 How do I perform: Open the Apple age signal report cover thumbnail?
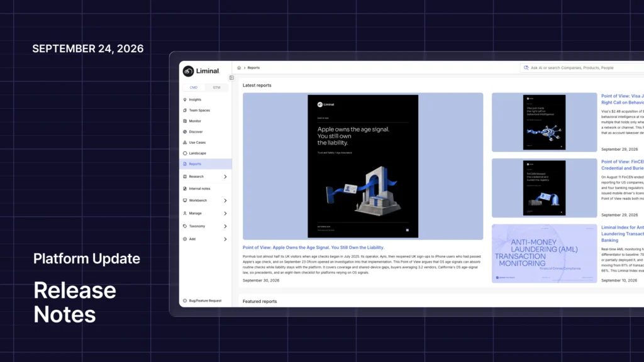coord(363,166)
